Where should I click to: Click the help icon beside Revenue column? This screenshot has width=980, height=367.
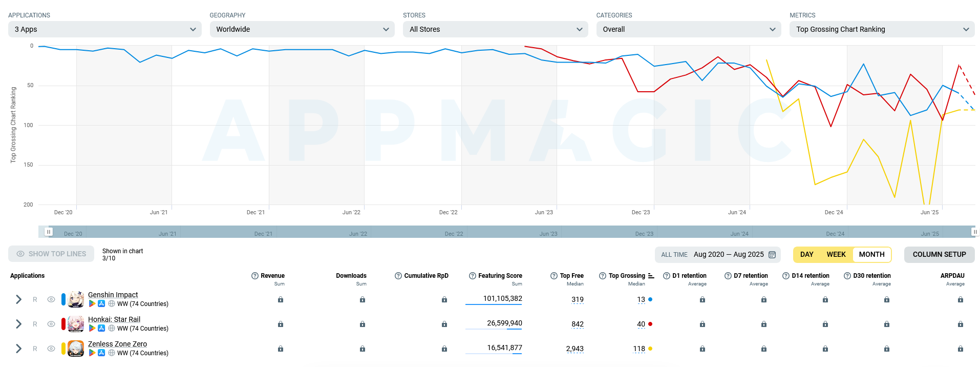[255, 276]
